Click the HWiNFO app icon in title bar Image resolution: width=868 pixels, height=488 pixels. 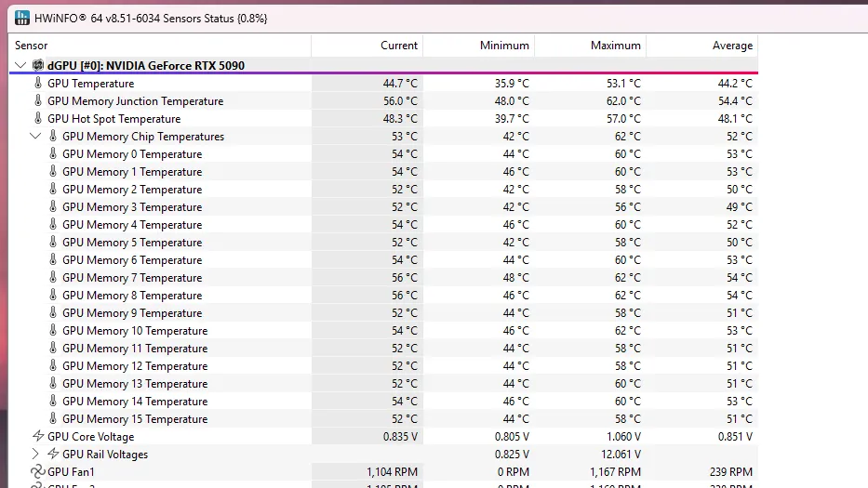click(x=22, y=18)
